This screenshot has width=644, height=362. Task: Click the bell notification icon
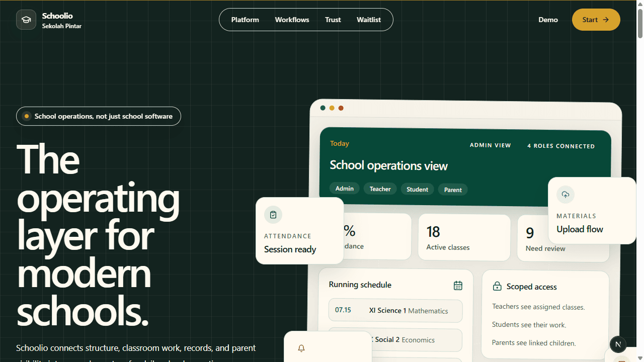coord(301,348)
